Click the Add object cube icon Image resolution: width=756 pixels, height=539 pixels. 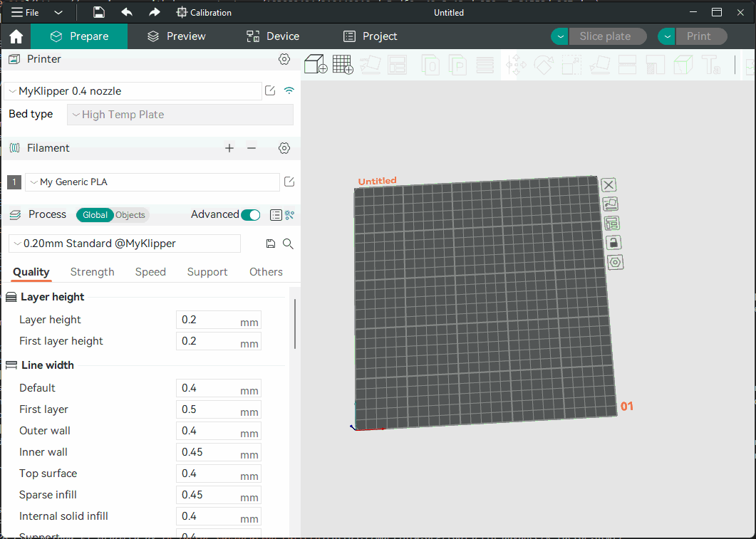point(316,65)
